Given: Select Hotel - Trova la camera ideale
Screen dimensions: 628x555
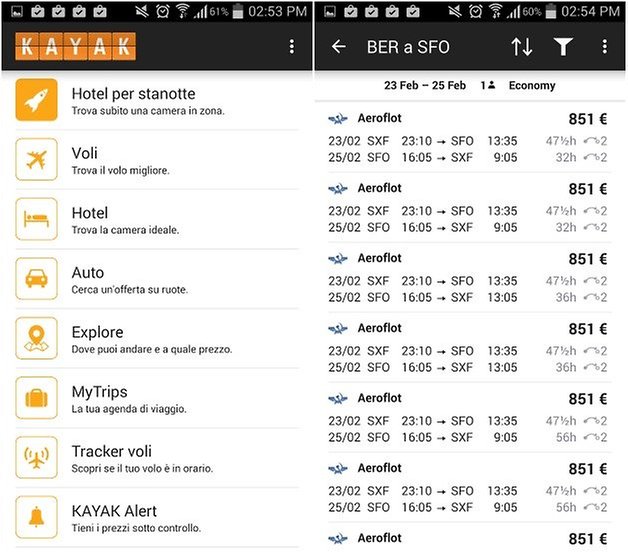Looking at the screenshot, I should (x=157, y=220).
